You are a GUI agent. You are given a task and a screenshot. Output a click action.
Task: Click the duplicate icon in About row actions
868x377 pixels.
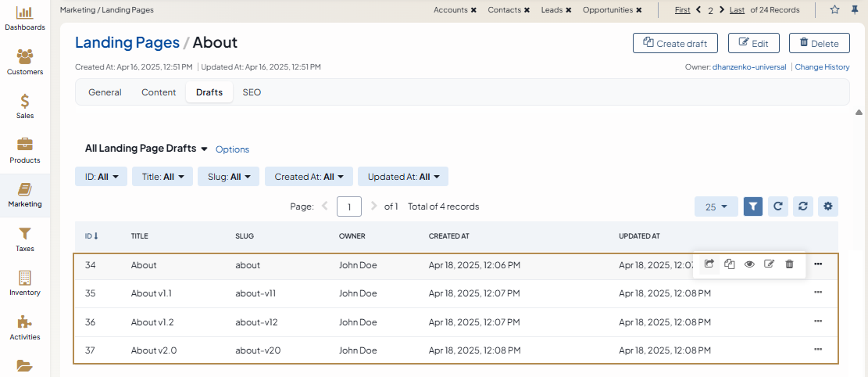click(x=729, y=264)
